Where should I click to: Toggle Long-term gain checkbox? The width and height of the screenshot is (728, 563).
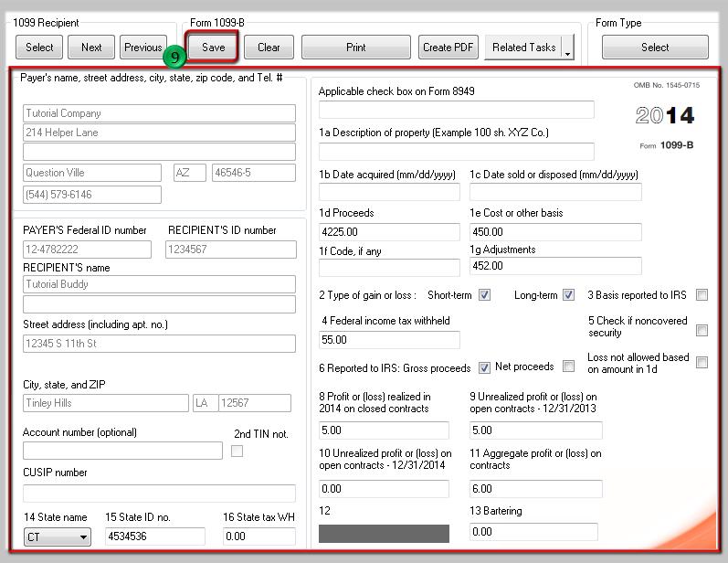(x=568, y=295)
